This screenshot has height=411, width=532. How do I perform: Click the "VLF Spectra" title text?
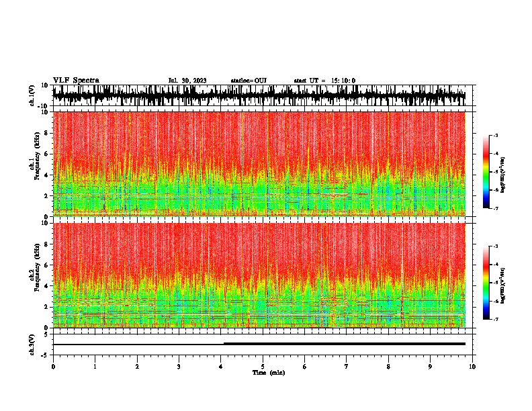click(76, 81)
